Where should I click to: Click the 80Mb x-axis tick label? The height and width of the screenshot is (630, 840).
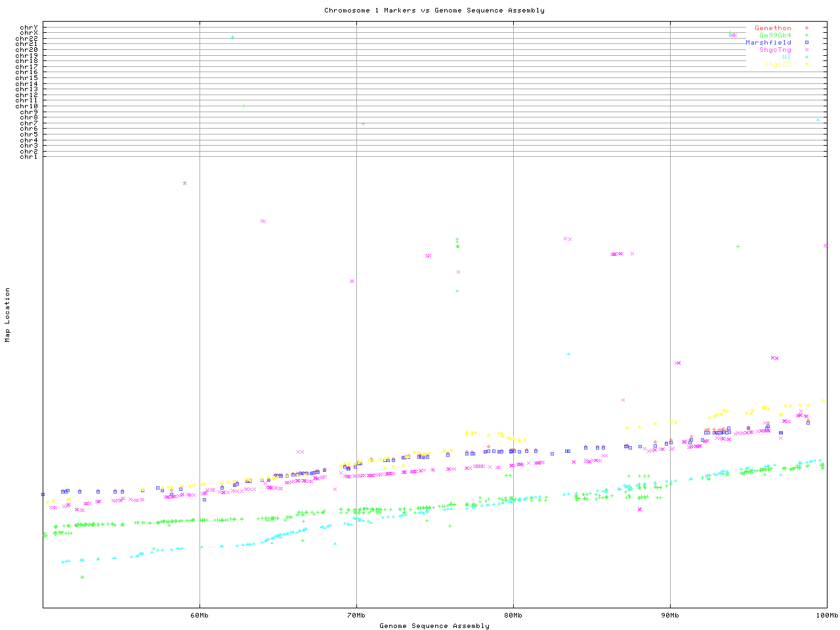(x=513, y=616)
